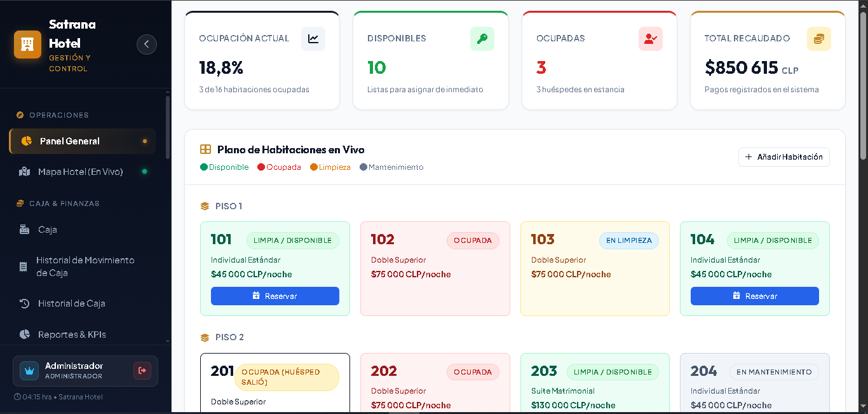Open Mapa Hotel (En Vivo) view
Image resolution: width=868 pixels, height=414 pixels.
(x=82, y=172)
